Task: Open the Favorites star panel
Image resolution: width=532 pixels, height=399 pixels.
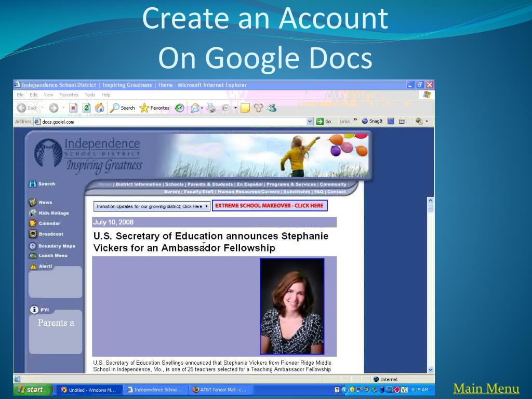Action: [154, 108]
